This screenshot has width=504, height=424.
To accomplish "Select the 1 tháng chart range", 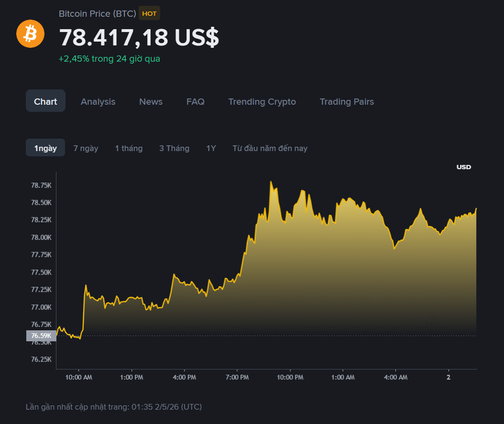I will (129, 148).
